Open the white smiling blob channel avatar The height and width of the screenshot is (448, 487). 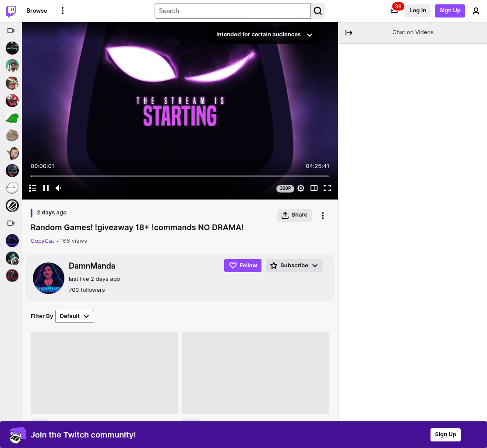[x=12, y=188]
